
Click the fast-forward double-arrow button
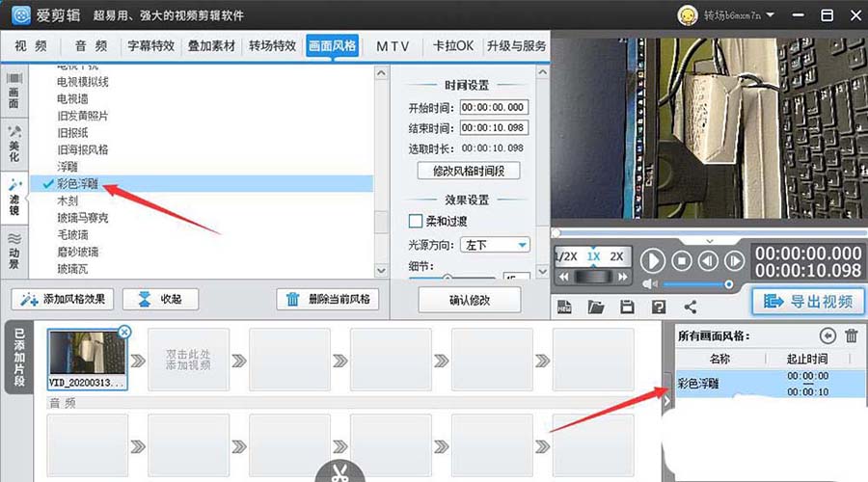(623, 277)
